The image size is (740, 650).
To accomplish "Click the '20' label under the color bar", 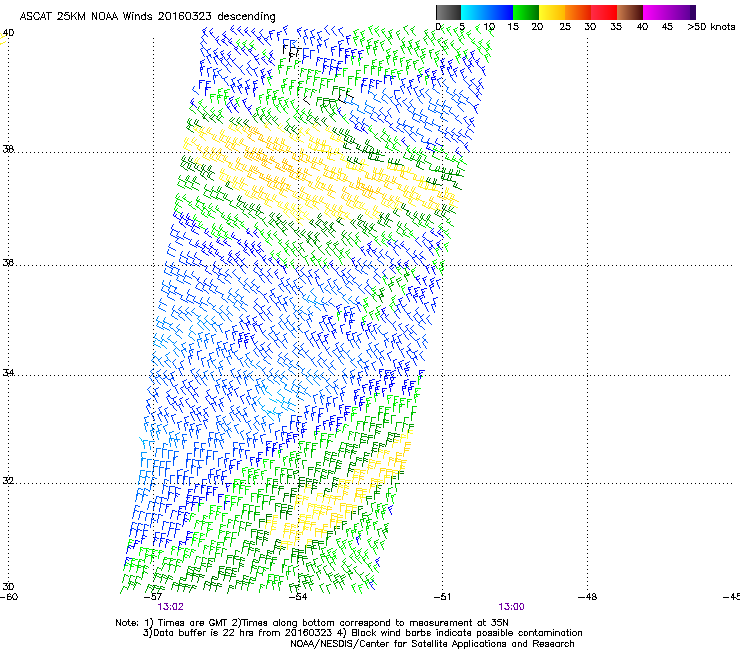I will 537,27.
